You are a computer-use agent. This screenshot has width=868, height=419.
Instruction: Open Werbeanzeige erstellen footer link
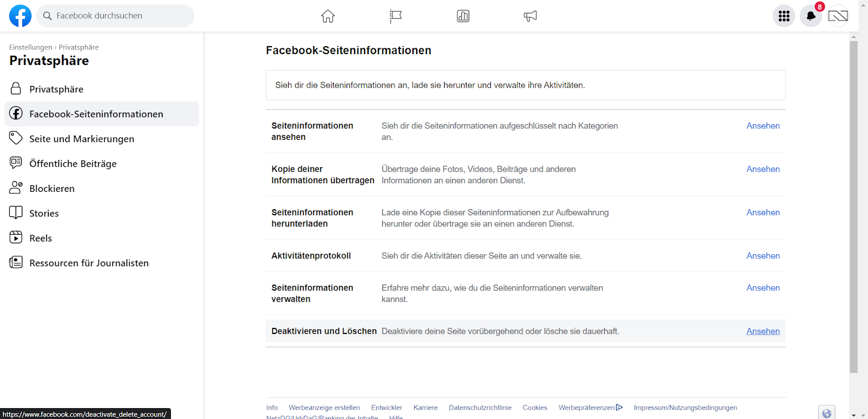tap(324, 408)
